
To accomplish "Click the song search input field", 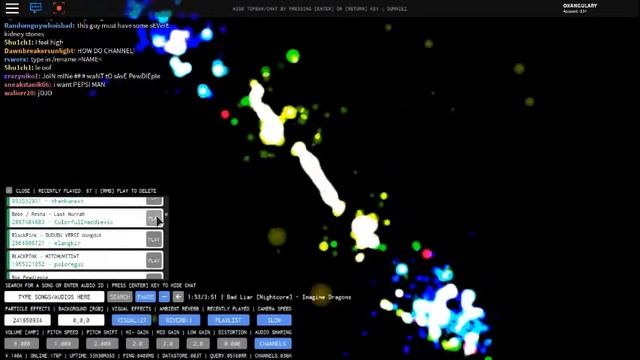I will point(54,297).
